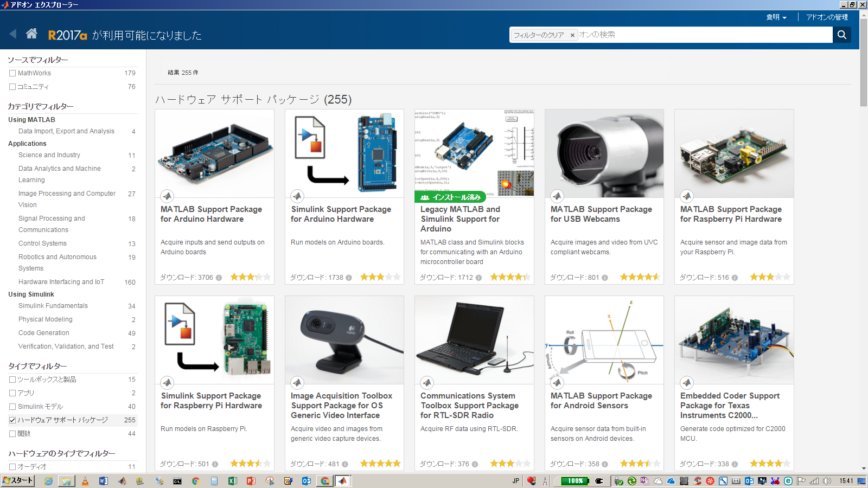The width and height of the screenshot is (868, 488).
Task: Click the add-on search text field
Action: (x=704, y=35)
